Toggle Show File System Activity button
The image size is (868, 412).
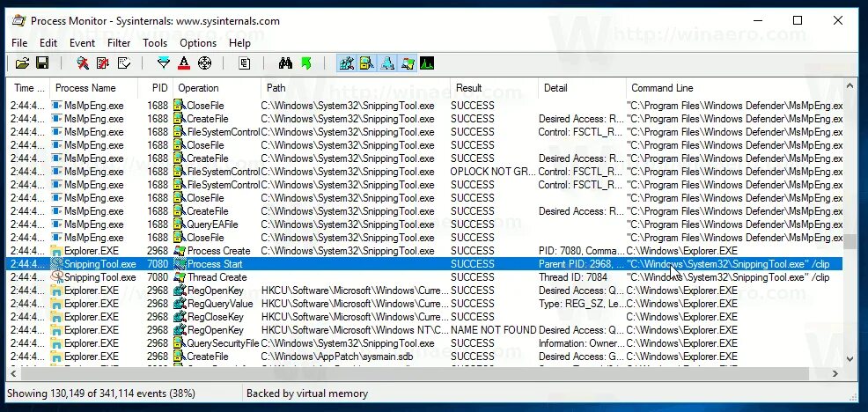[366, 63]
